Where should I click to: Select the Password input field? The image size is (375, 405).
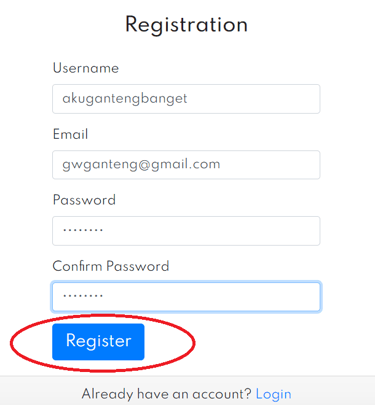186,231
